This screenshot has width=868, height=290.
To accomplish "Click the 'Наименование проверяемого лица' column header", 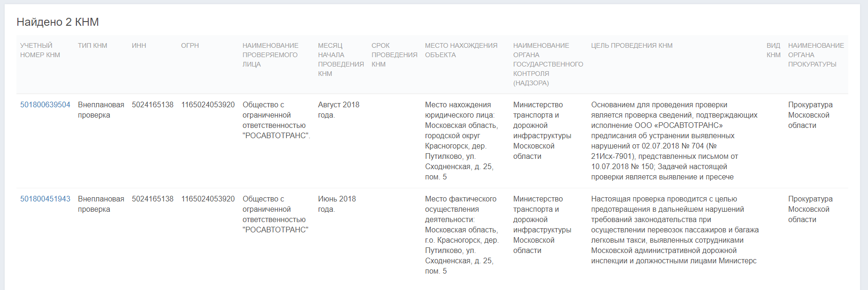I will pyautogui.click(x=270, y=55).
